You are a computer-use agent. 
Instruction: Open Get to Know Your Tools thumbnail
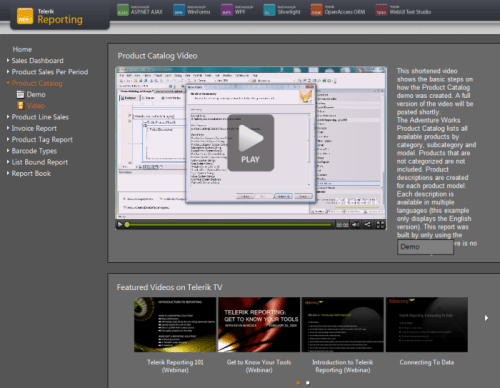click(259, 325)
